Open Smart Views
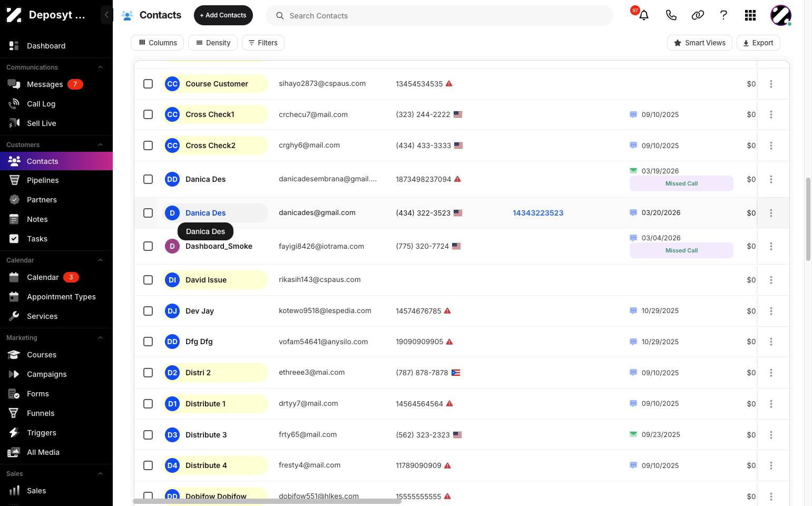The width and height of the screenshot is (812, 506). tap(700, 43)
